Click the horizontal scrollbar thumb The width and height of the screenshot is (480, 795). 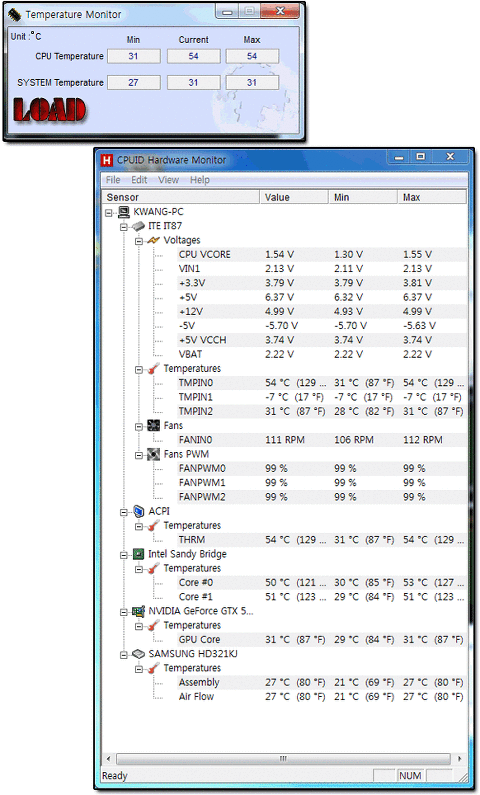tap(283, 759)
